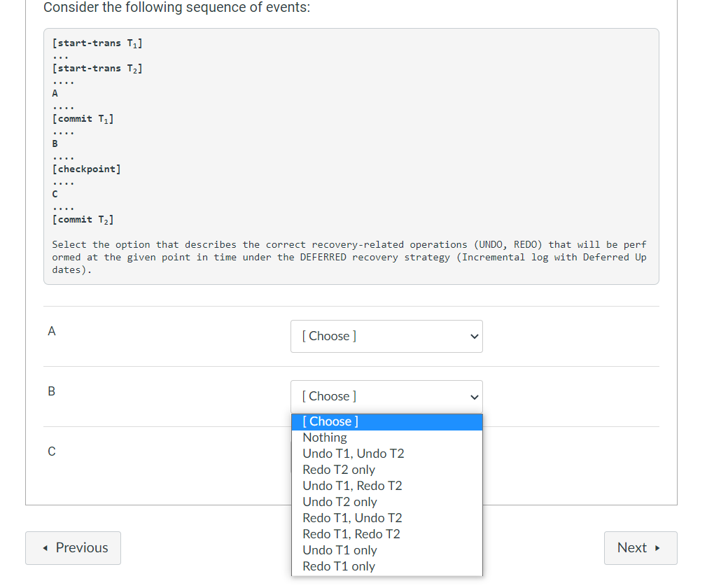This screenshot has height=588, width=707.
Task: Choose 'Redo T1, Redo T2' option
Action: click(x=387, y=534)
